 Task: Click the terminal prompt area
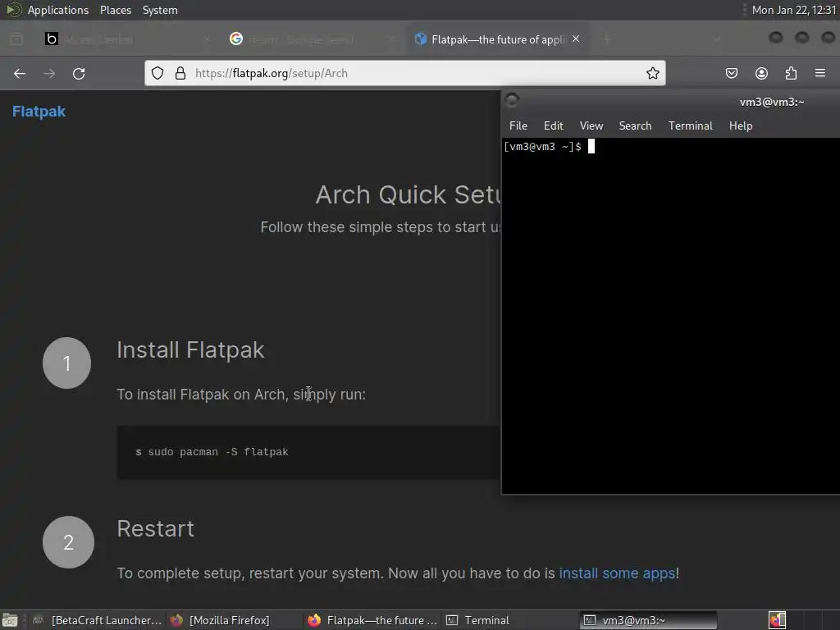coord(670,316)
